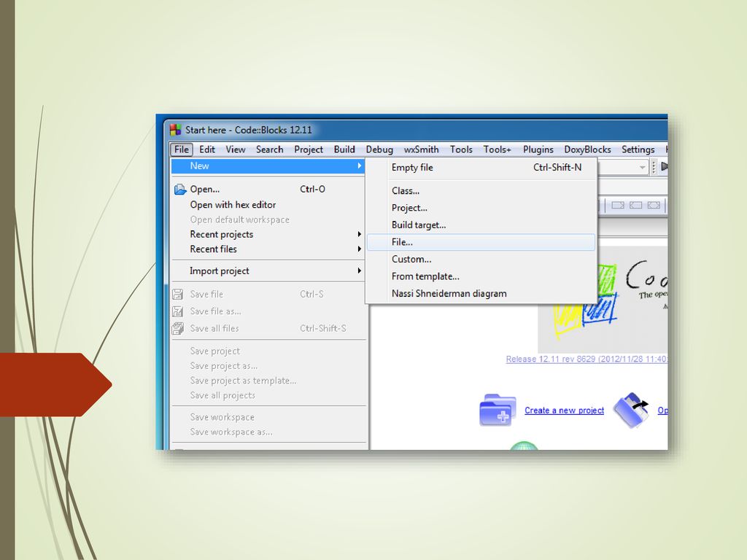Open the View menu
Image resolution: width=747 pixels, height=560 pixels.
pos(236,149)
